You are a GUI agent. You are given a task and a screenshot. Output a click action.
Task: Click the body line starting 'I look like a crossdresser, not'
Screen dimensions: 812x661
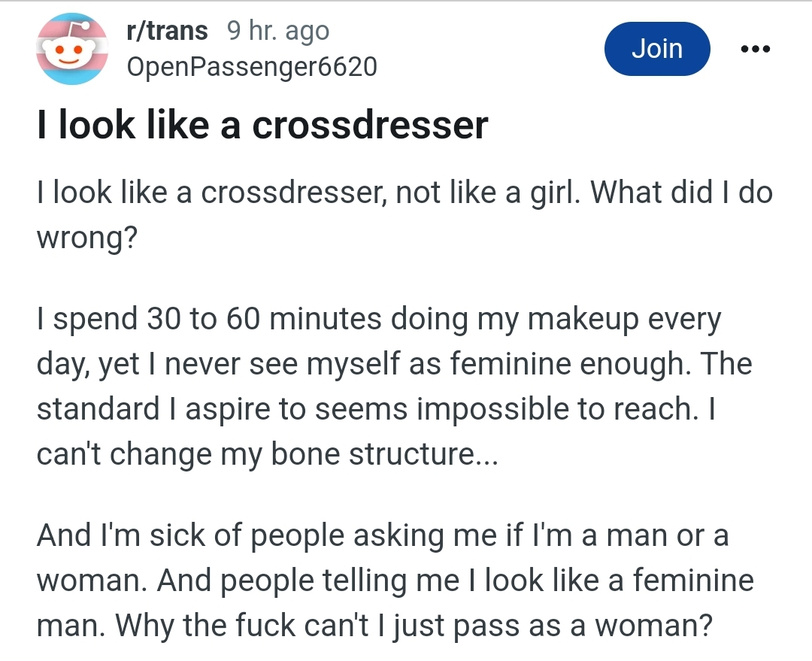pyautogui.click(x=404, y=193)
